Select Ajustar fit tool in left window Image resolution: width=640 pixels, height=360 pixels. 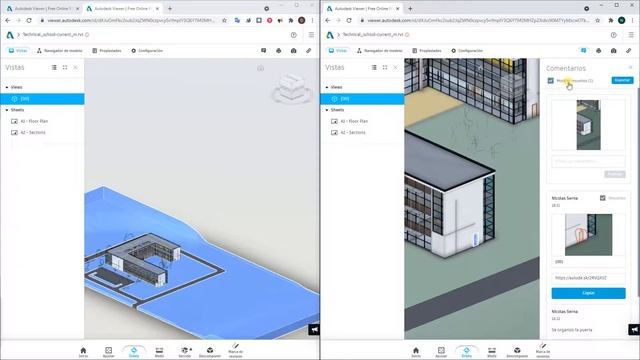pyautogui.click(x=109, y=352)
